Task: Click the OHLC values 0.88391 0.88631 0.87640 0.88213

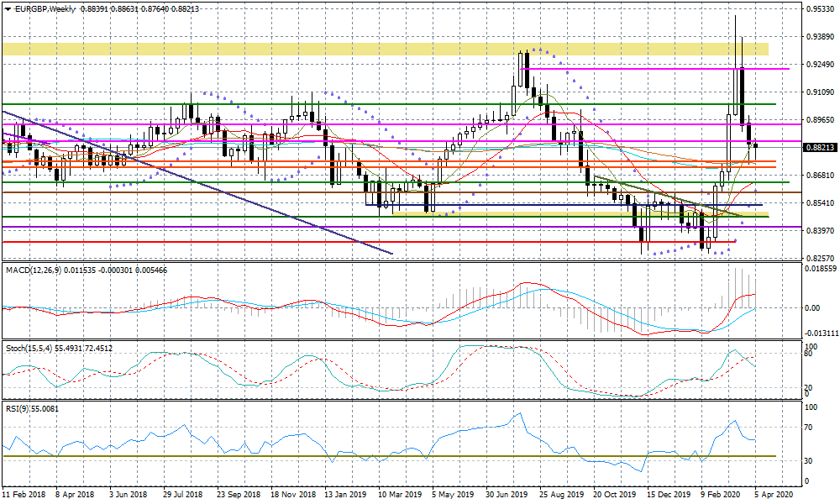Action: 139,9
